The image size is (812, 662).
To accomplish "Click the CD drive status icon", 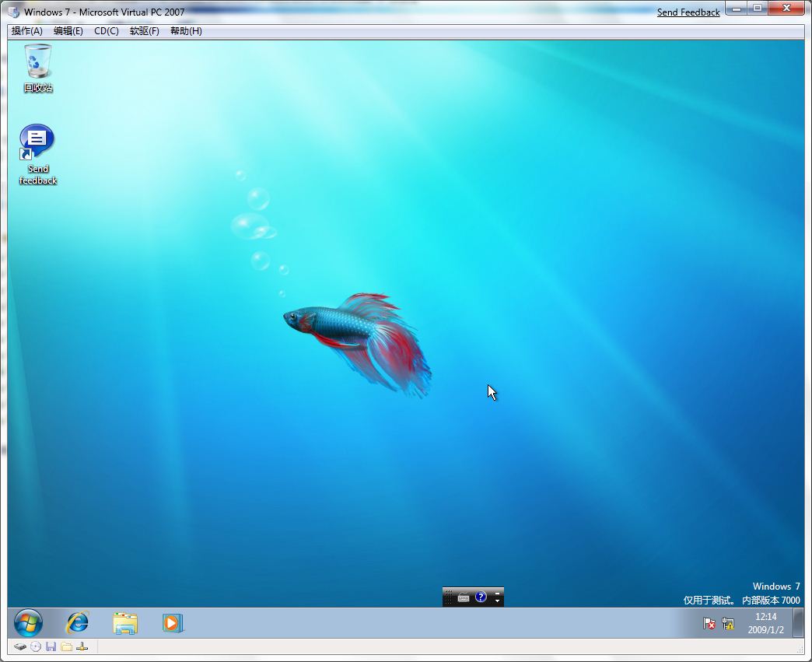I will tap(35, 646).
